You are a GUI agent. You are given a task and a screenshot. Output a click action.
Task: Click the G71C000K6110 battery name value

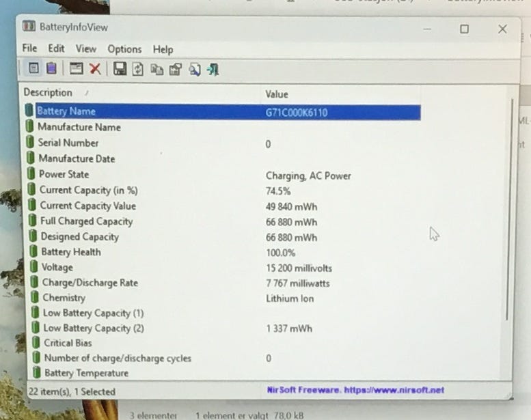[297, 113]
